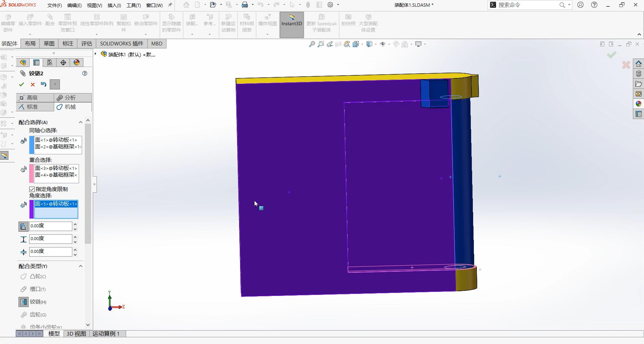The width and height of the screenshot is (644, 344).
Task: Collapse the 配合选择 section
Action: tap(80, 122)
